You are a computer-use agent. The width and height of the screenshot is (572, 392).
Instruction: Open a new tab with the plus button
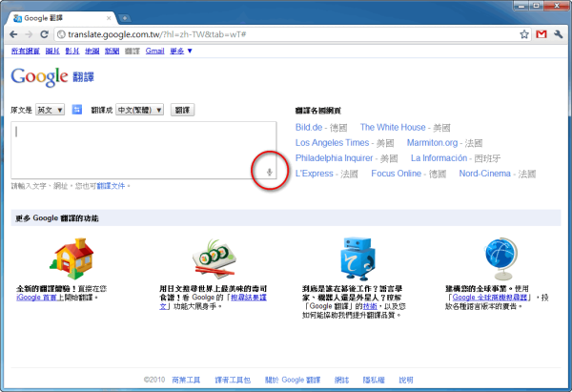pyautogui.click(x=124, y=18)
